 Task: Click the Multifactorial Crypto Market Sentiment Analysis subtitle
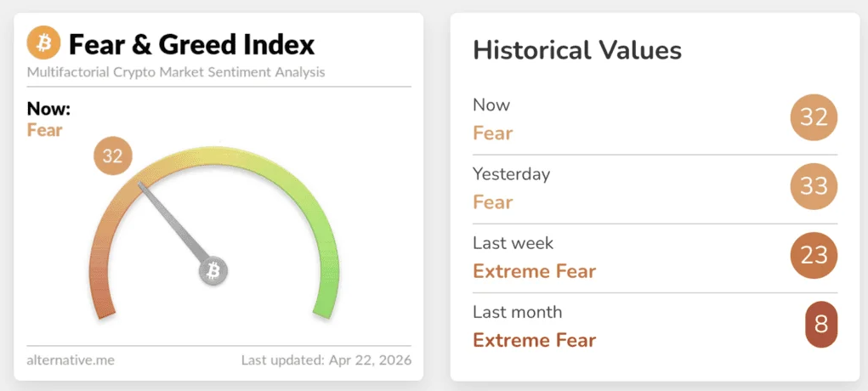point(176,72)
